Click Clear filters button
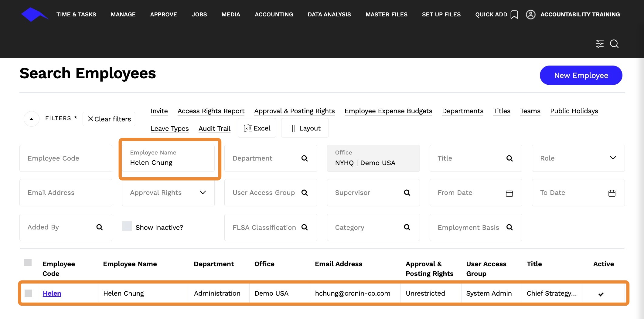 click(x=109, y=119)
